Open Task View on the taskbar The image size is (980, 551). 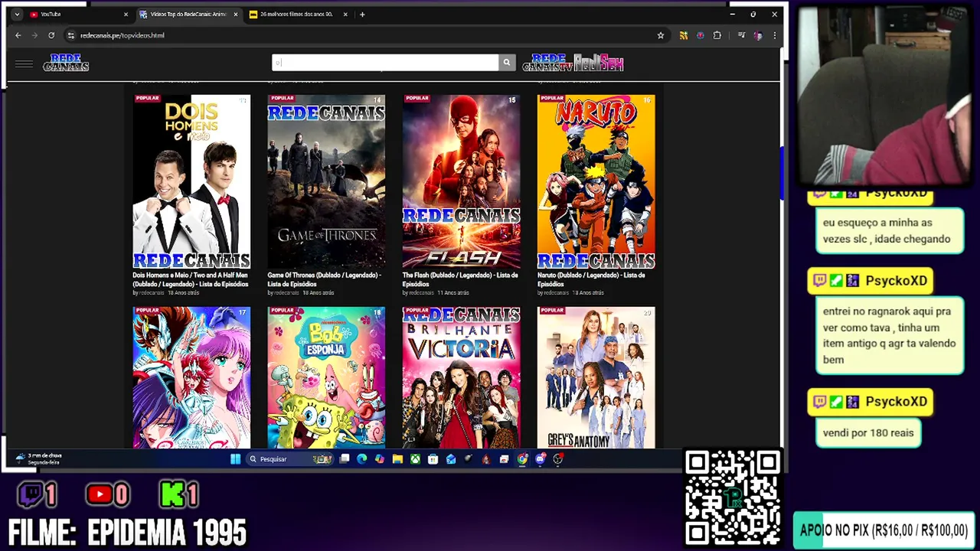tap(345, 459)
